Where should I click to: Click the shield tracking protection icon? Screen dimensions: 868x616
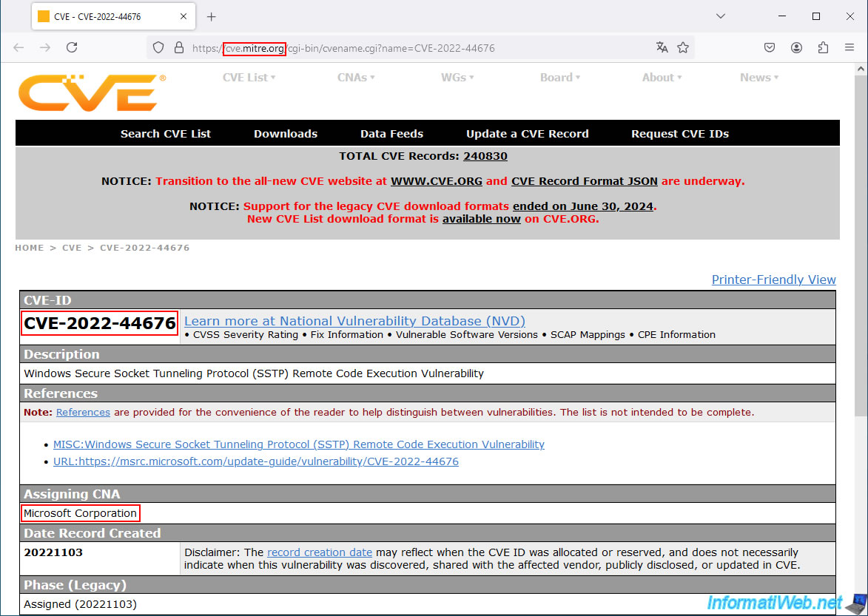(x=158, y=47)
